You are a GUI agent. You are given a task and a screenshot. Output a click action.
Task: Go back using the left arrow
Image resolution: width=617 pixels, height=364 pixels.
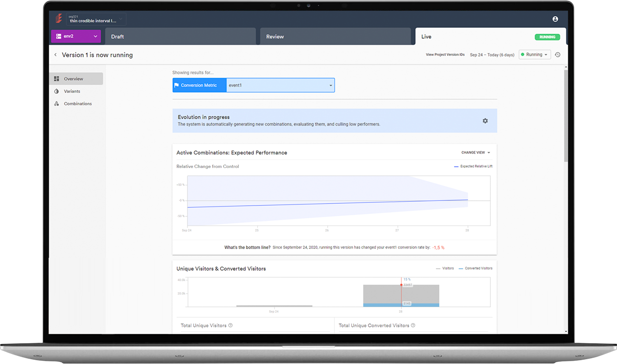[55, 55]
